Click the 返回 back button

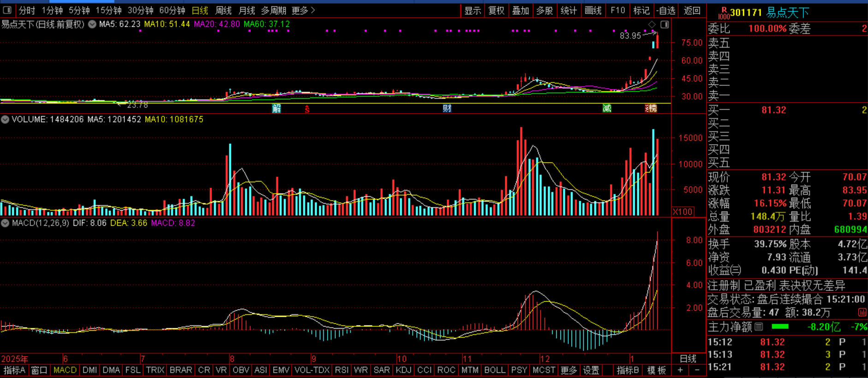692,11
